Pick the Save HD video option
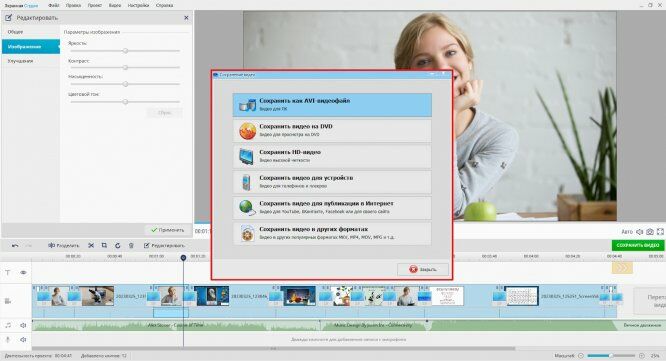Viewport: 666px width, 361px height. 332,156
